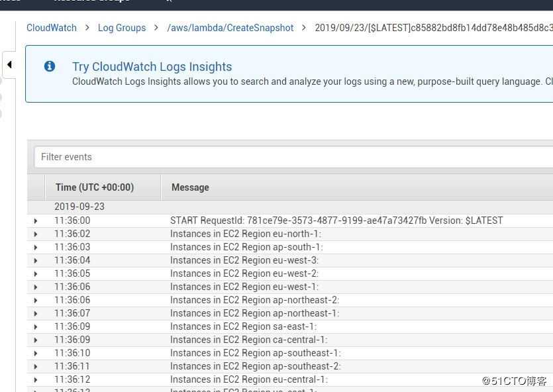Viewport: 553px width, 392px height.
Task: Expand the ap-northeast-1 log event row
Action: [36, 314]
